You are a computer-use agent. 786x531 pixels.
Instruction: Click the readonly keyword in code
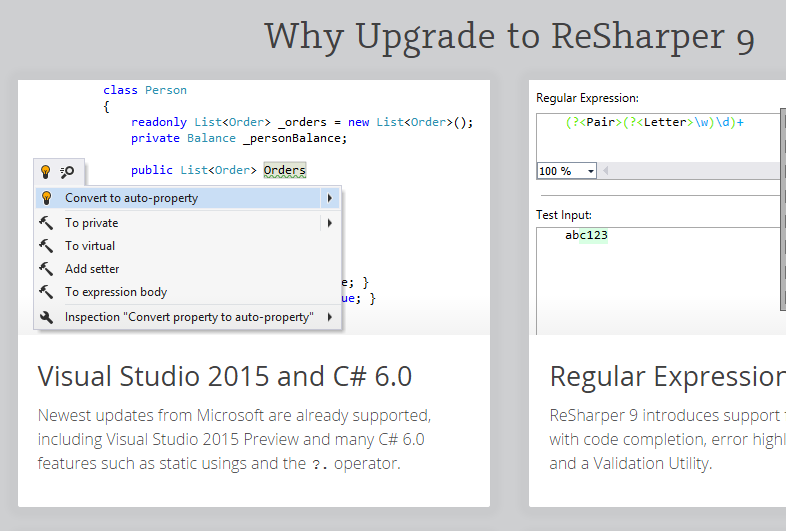click(159, 122)
